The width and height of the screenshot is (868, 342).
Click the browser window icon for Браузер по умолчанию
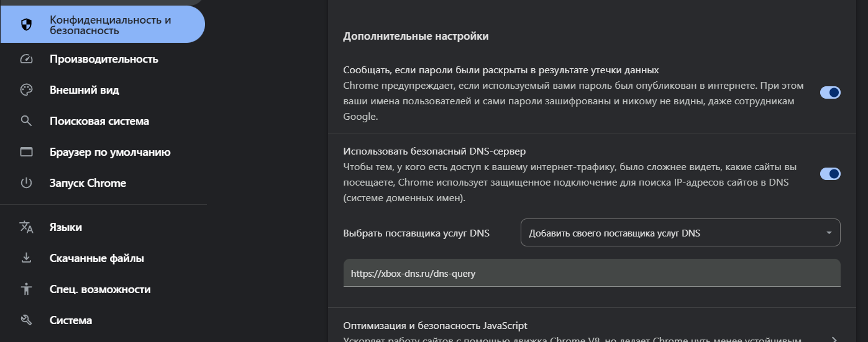pos(26,153)
